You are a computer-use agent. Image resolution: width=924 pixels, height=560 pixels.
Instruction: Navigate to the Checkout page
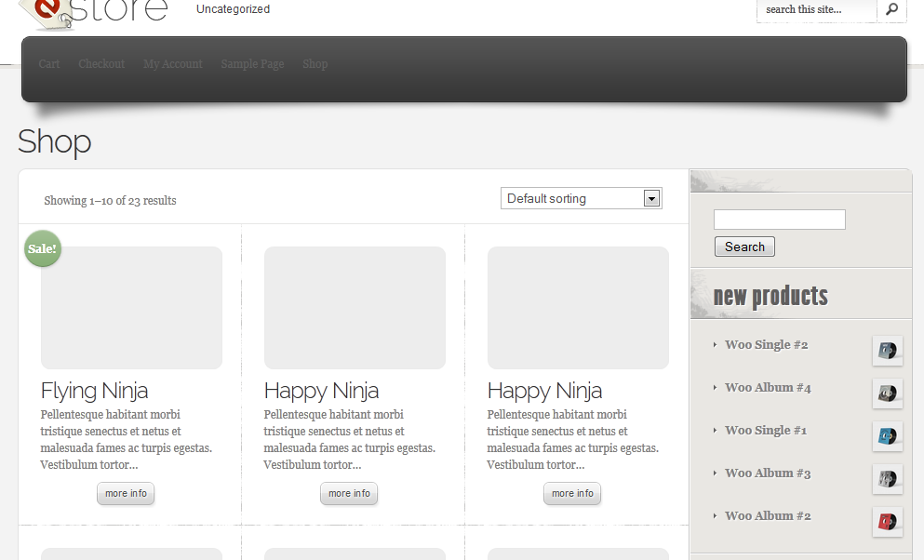coord(100,63)
